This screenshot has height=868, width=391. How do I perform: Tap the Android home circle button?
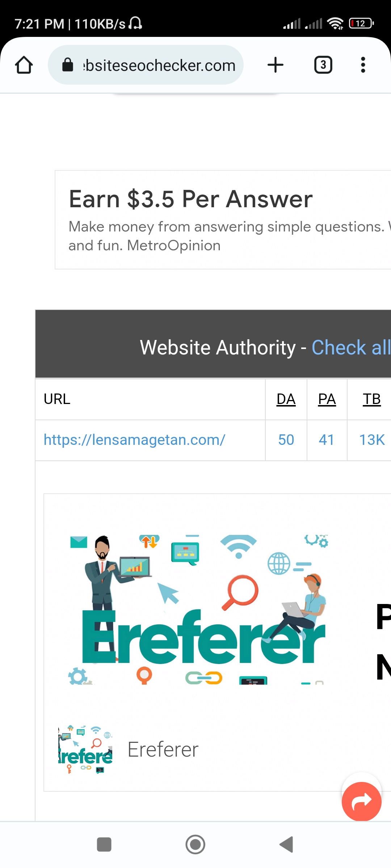pyautogui.click(x=195, y=845)
